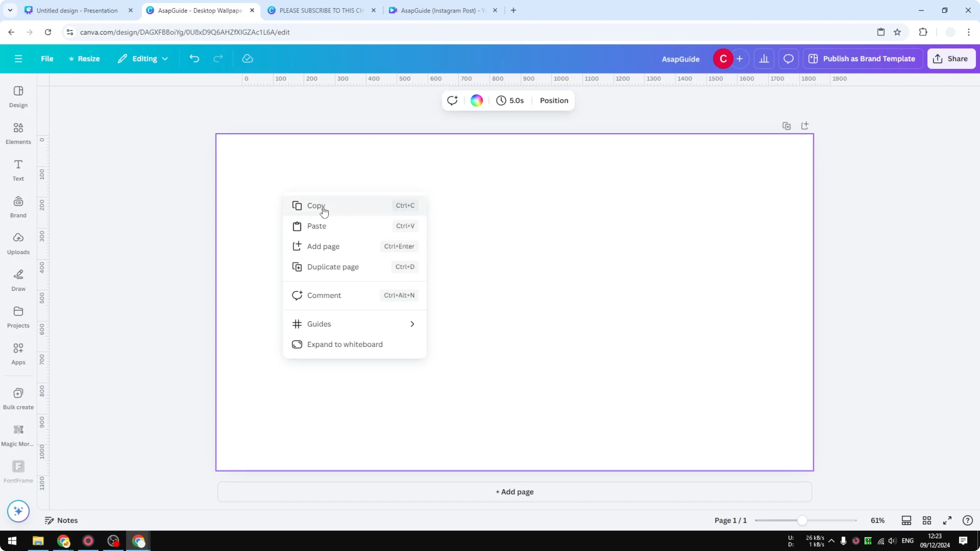Image resolution: width=980 pixels, height=551 pixels.
Task: Open the Resize dropdown
Action: point(84,59)
